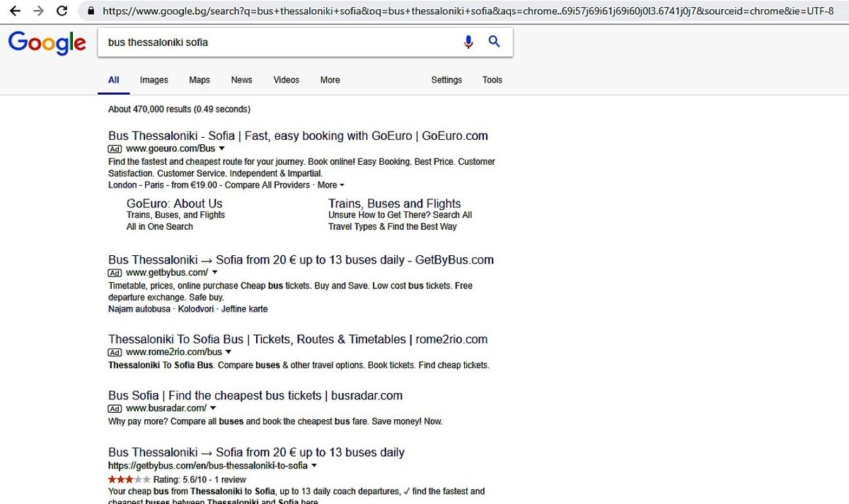Switch to the News tab

tap(241, 80)
